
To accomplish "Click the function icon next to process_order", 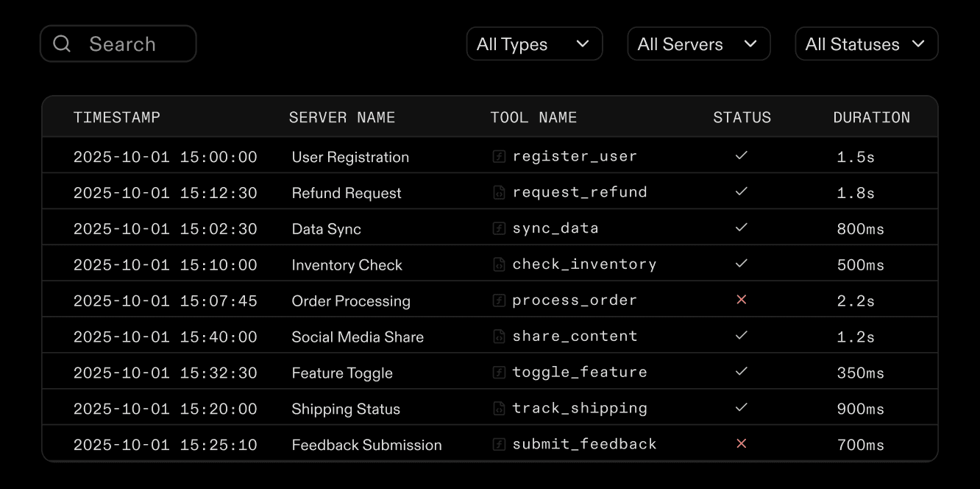I will pyautogui.click(x=499, y=300).
